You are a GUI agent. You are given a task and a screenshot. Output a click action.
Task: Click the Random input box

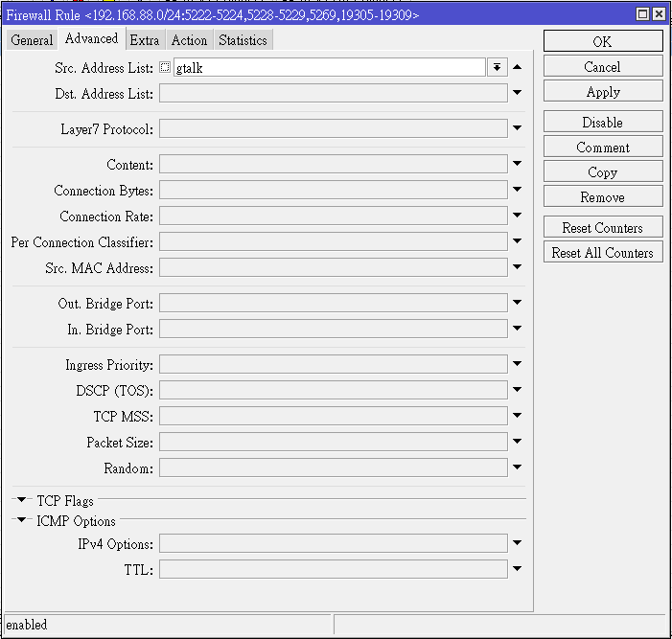point(334,468)
